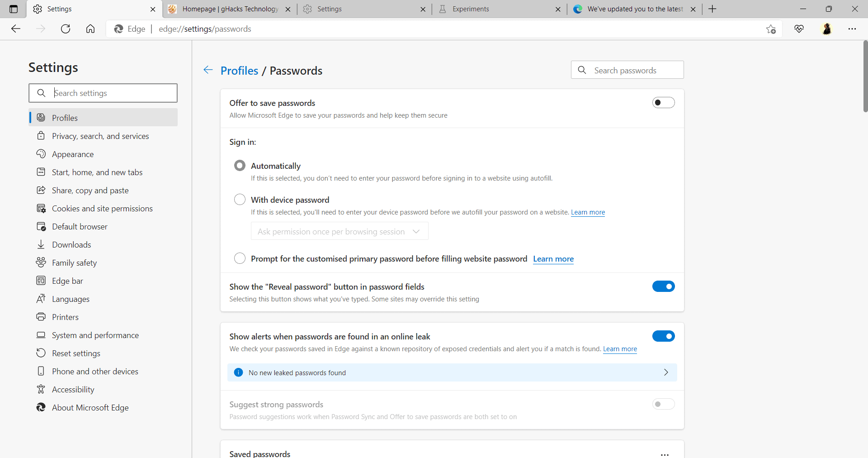
Task: Click the Learn more link about password prompts
Action: 553,259
